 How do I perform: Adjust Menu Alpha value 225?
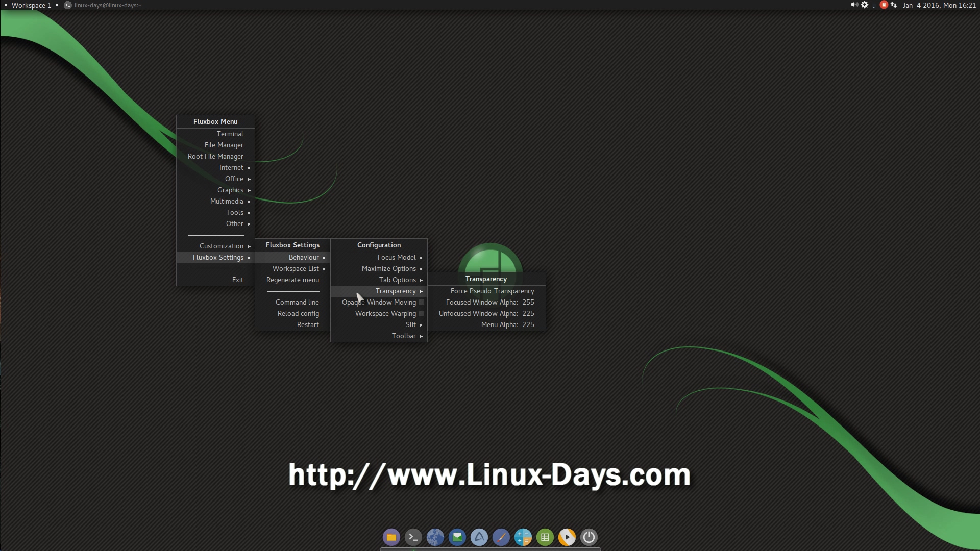[x=486, y=324]
